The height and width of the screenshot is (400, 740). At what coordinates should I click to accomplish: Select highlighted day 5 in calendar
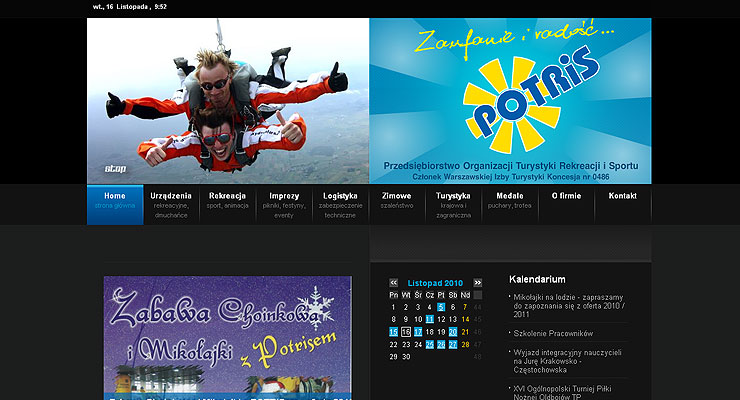point(441,307)
